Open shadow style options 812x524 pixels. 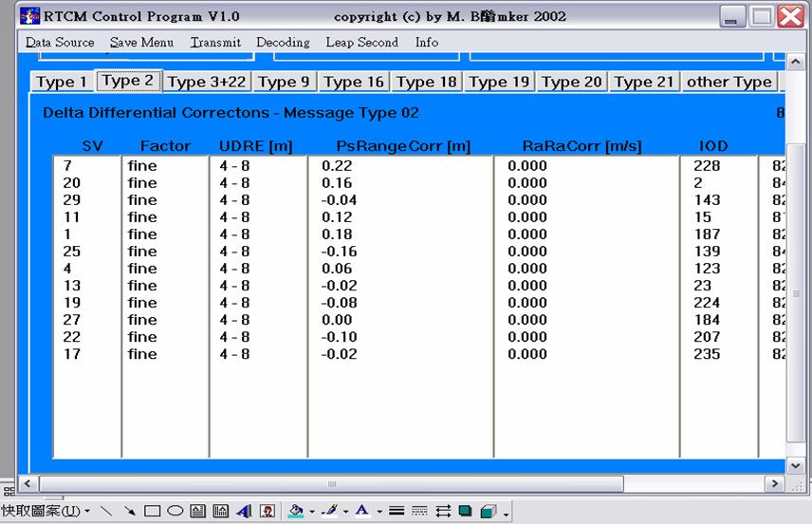[466, 512]
